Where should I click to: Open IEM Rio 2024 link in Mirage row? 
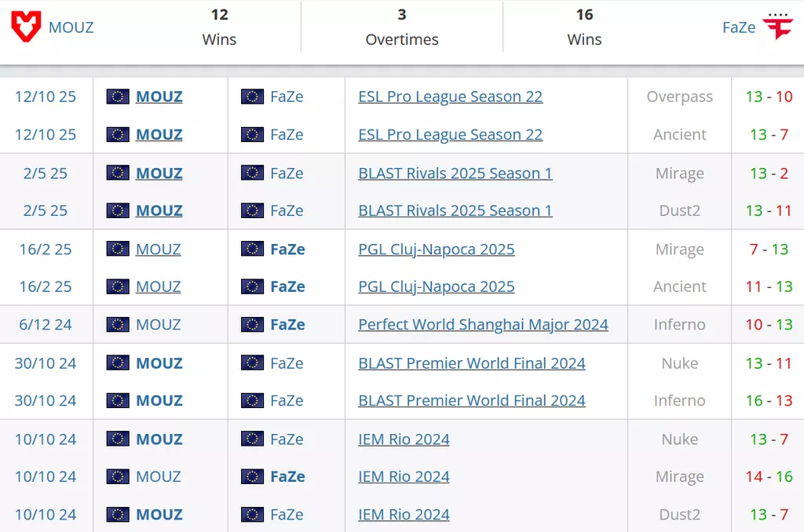(404, 476)
